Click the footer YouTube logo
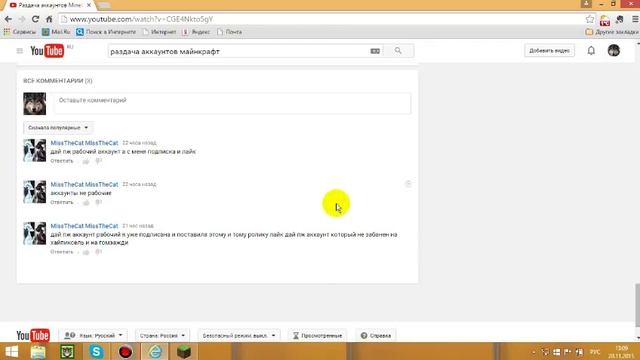Screen dimensions: 640x360 point(33,336)
